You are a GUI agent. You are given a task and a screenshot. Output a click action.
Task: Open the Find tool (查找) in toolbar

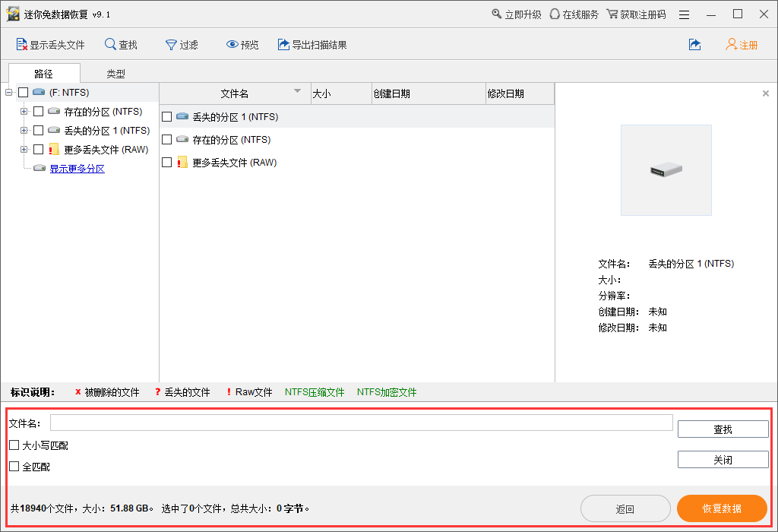click(x=111, y=45)
